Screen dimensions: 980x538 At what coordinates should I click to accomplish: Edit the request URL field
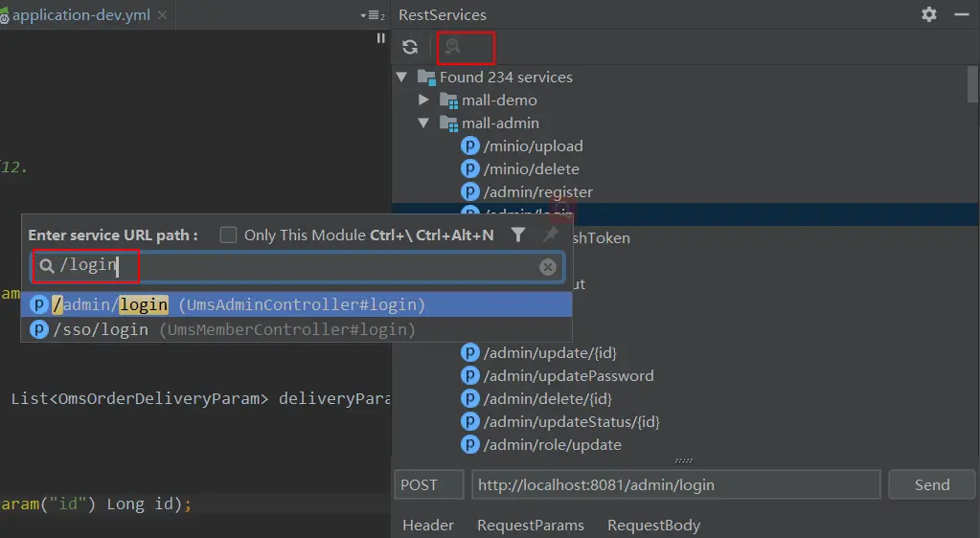(675, 485)
